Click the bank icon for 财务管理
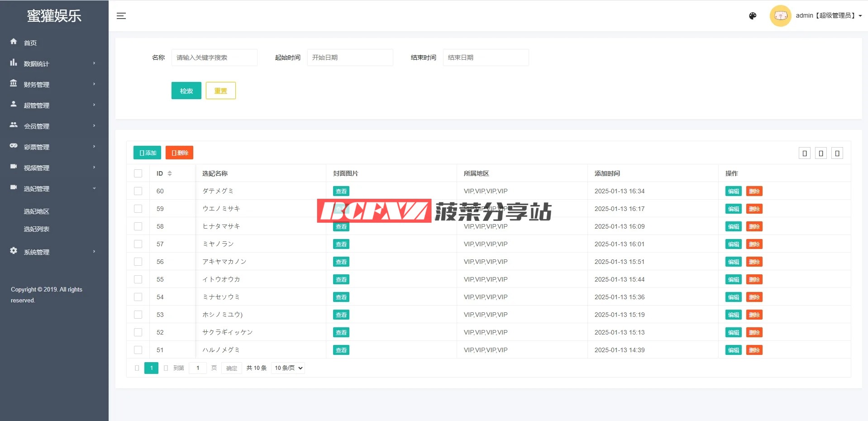This screenshot has height=421, width=868. (14, 83)
